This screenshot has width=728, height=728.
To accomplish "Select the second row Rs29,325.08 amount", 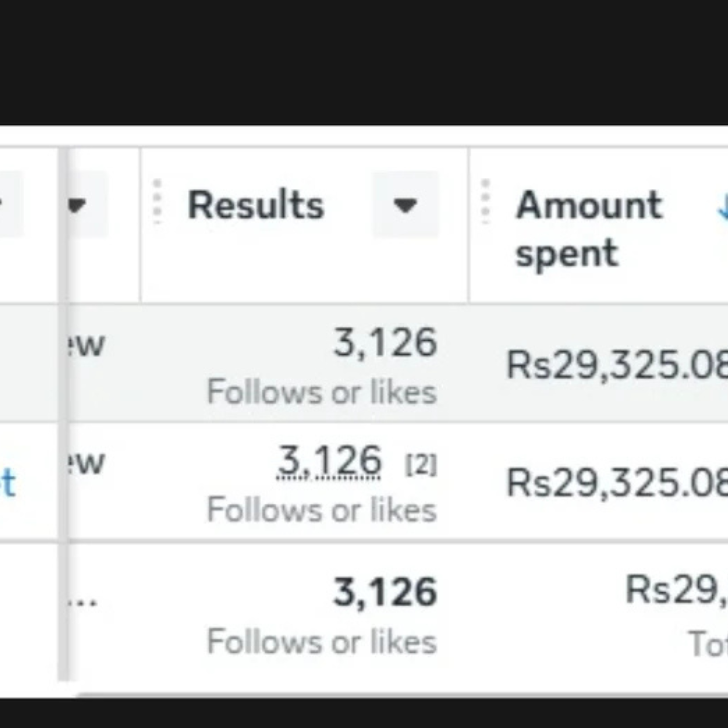I will coord(617,483).
